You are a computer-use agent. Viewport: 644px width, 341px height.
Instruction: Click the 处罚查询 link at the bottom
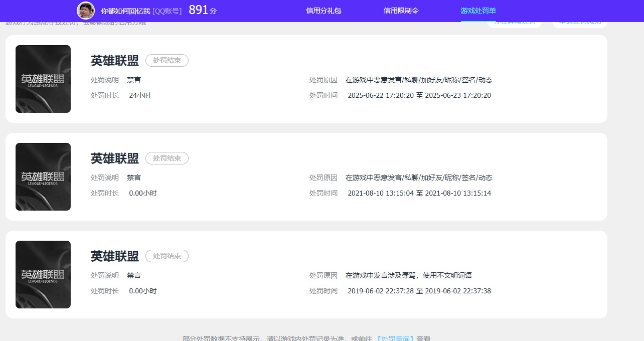[x=395, y=338]
